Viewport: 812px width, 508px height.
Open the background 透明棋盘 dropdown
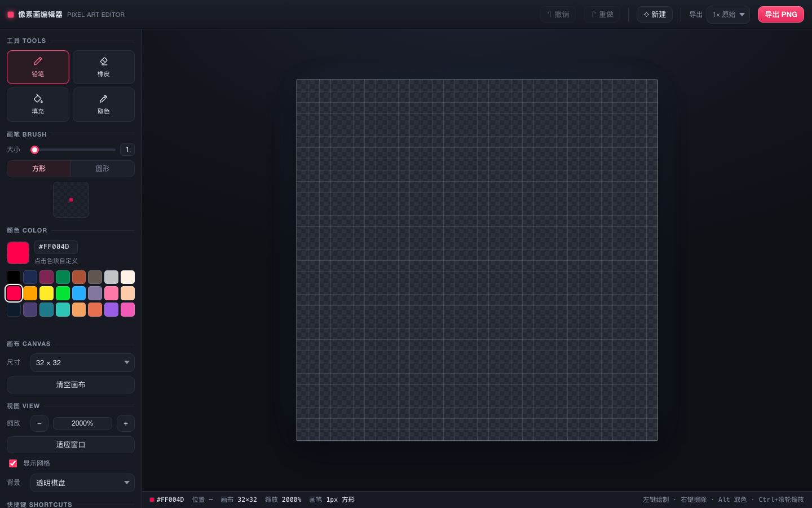click(x=82, y=483)
